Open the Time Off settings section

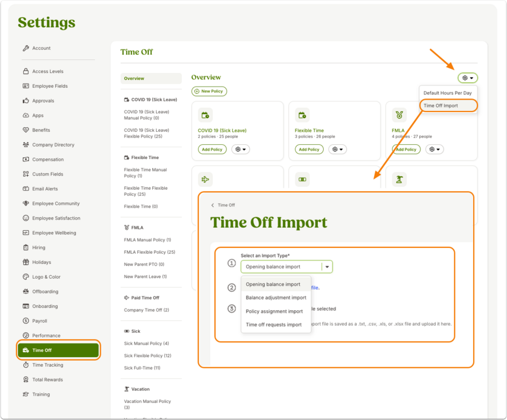pyautogui.click(x=58, y=350)
